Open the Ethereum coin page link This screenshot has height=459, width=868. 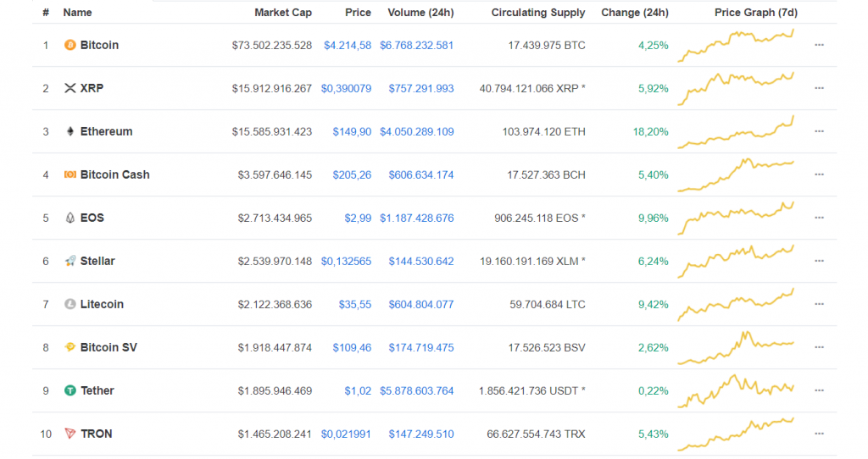click(106, 131)
